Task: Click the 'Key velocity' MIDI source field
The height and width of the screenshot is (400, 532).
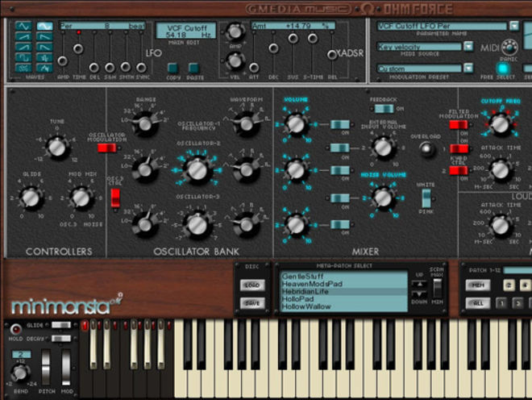Action: (x=419, y=47)
